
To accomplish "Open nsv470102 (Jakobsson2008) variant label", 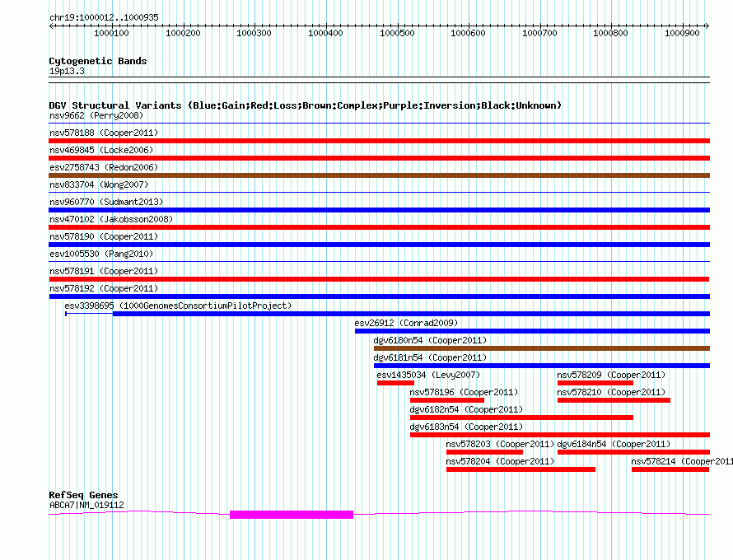I will (x=111, y=219).
